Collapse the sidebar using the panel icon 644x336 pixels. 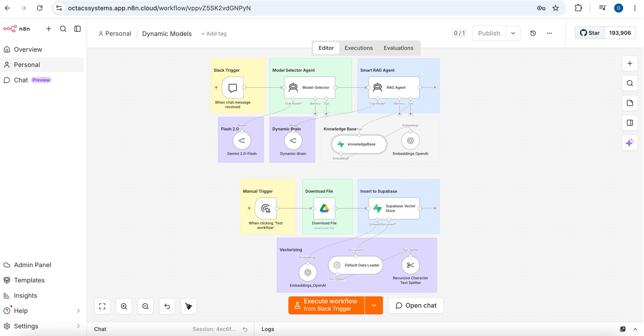[77, 29]
